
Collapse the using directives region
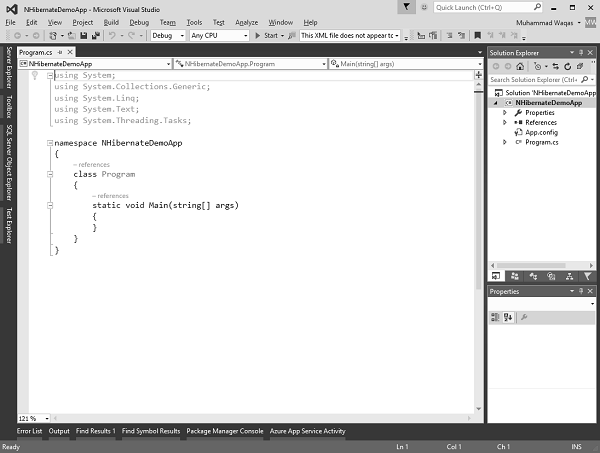coord(50,76)
